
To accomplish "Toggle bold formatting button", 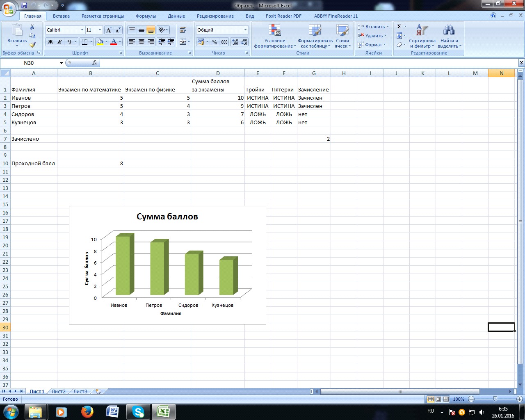I will pyautogui.click(x=50, y=42).
